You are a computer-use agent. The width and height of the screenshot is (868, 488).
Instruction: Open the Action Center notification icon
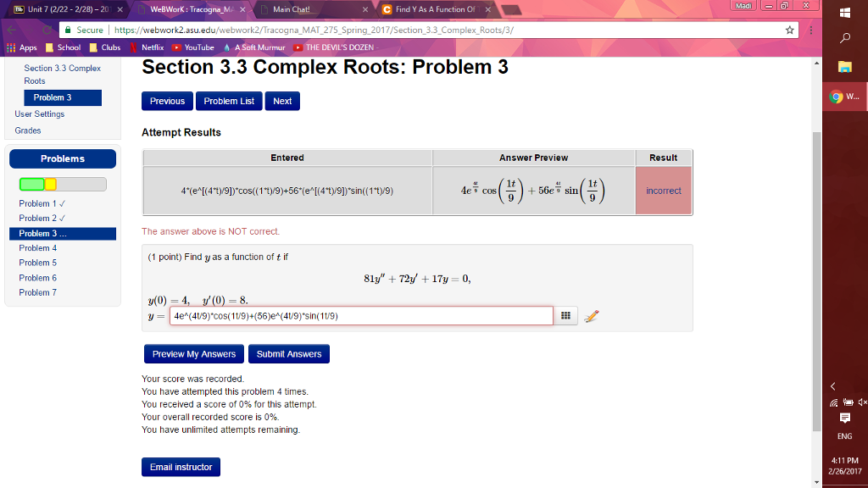tap(845, 417)
